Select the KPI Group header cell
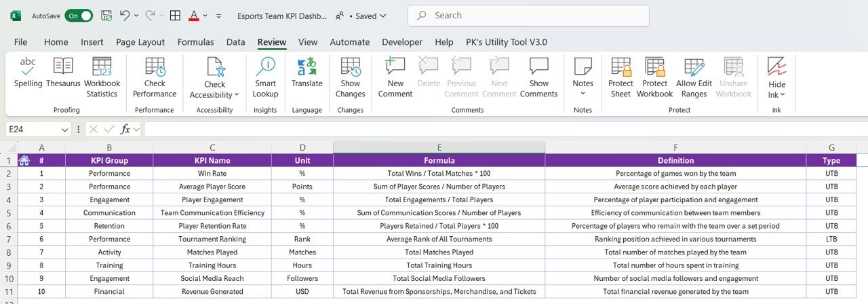Image resolution: width=868 pixels, height=304 pixels. coord(109,161)
